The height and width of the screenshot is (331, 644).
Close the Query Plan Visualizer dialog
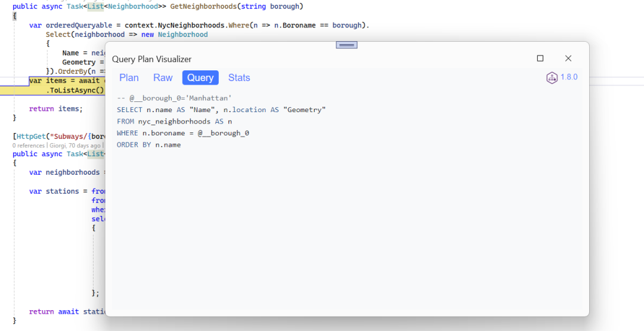(x=568, y=58)
